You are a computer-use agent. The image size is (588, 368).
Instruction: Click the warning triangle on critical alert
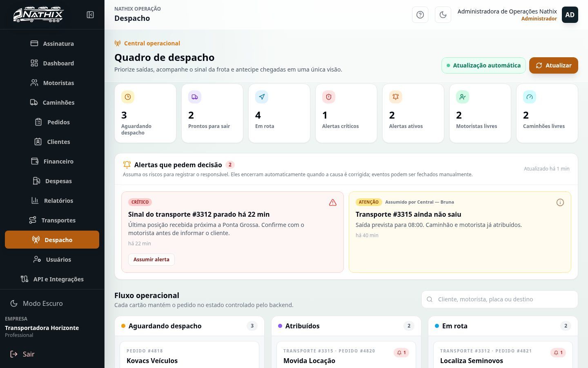click(x=333, y=202)
